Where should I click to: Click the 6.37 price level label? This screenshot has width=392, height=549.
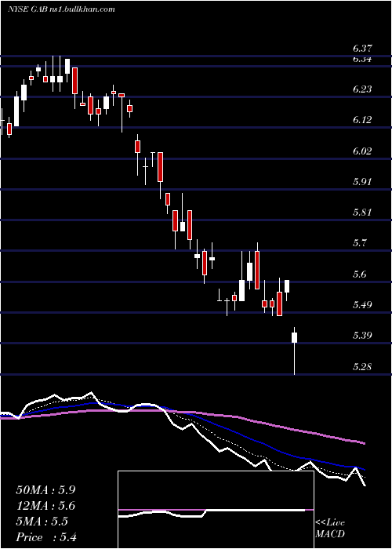(362, 49)
